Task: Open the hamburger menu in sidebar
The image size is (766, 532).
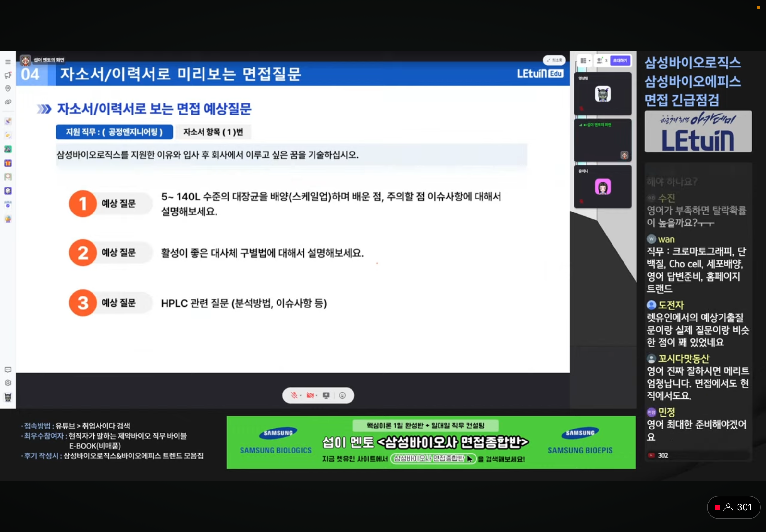Action: 8,62
